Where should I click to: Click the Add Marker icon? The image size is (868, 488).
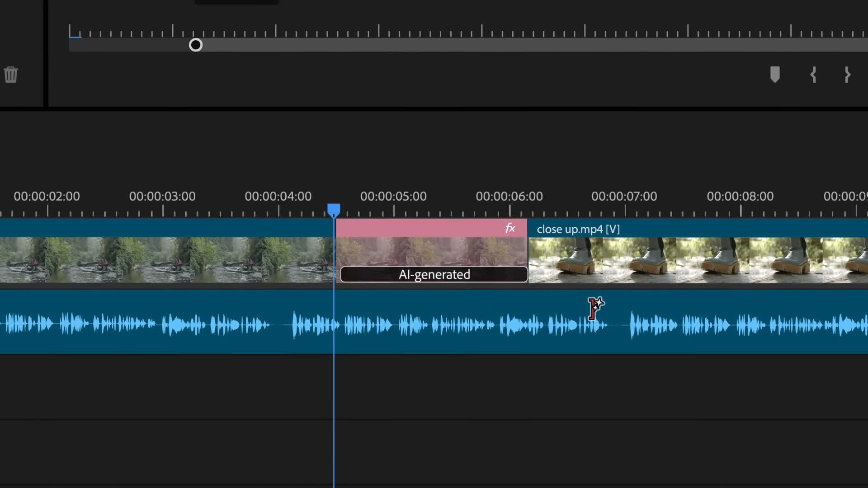775,75
